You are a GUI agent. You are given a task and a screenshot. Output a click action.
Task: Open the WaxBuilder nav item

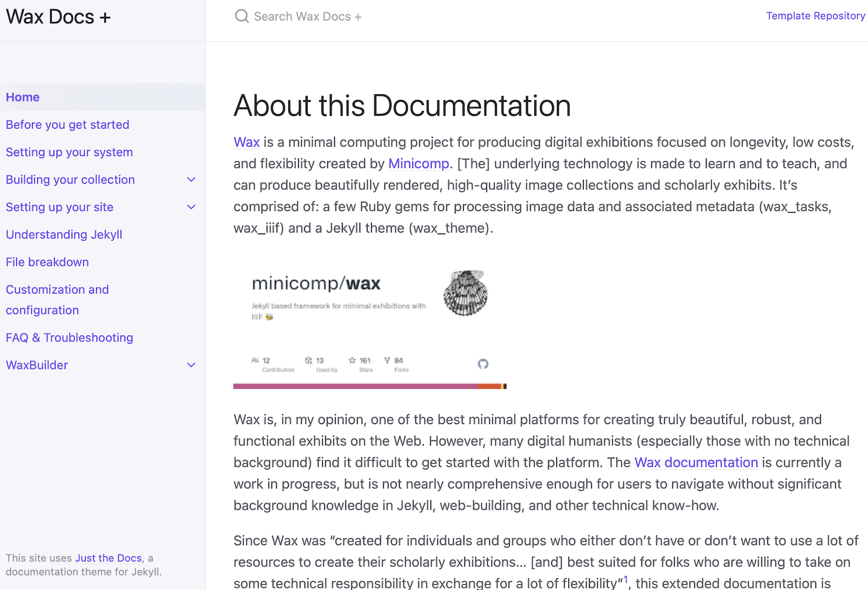tap(37, 365)
